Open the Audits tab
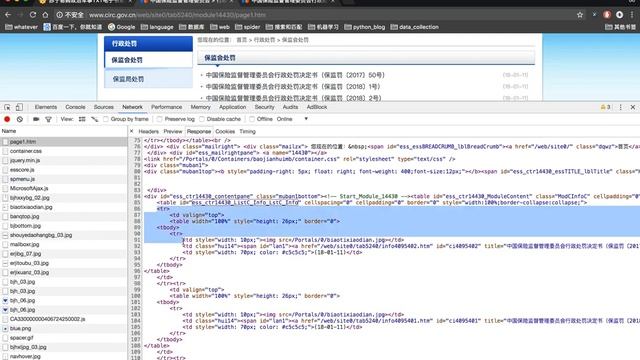The height and width of the screenshot is (360, 640). (x=290, y=107)
